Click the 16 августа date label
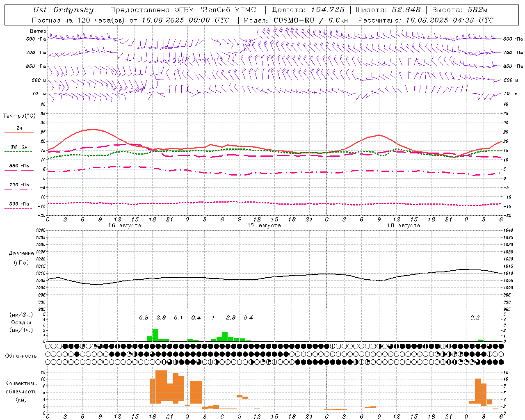This screenshot has width=525, height=420. tap(125, 226)
